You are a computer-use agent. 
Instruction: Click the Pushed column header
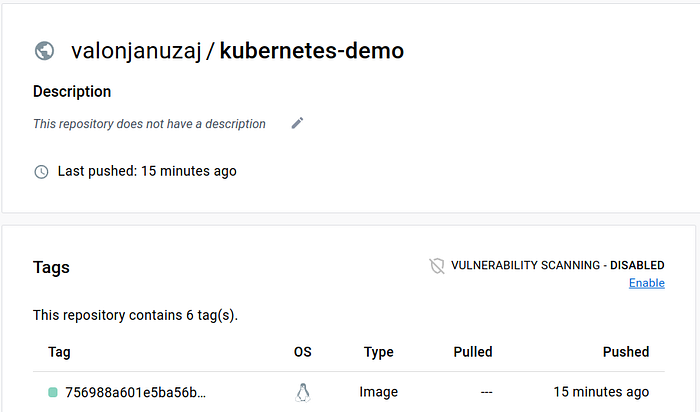[x=626, y=352]
